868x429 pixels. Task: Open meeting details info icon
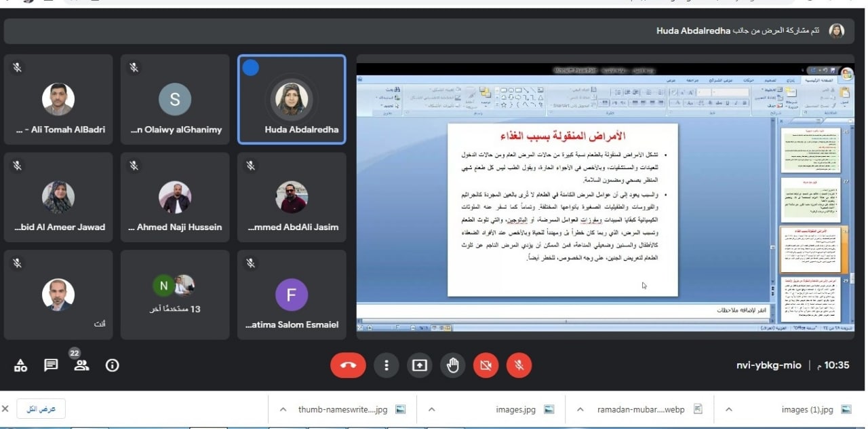coord(113,365)
